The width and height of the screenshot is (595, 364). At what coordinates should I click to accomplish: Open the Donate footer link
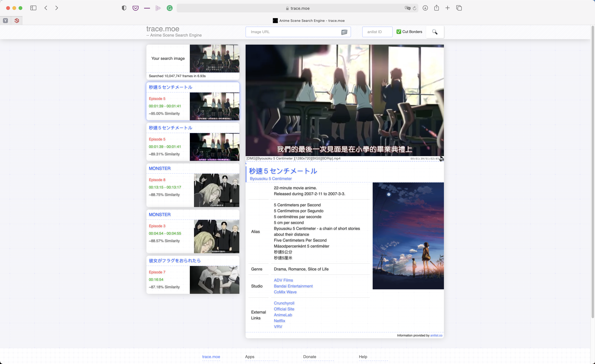tap(310, 357)
